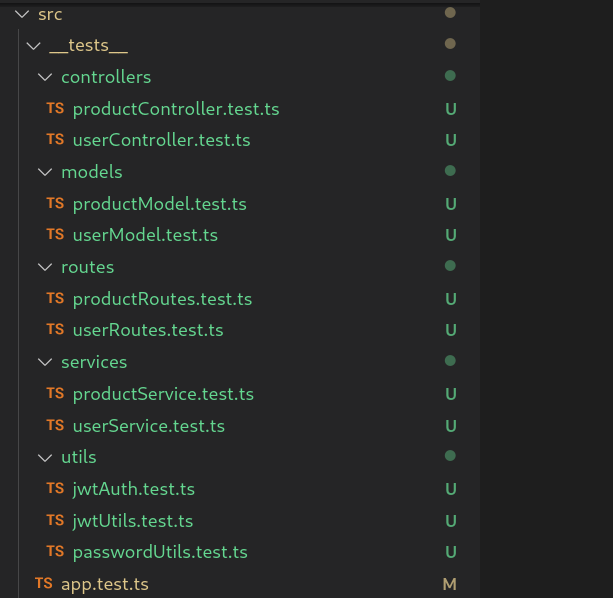Click TS icon beside productController.test.ts
613x598 pixels.
click(x=55, y=109)
